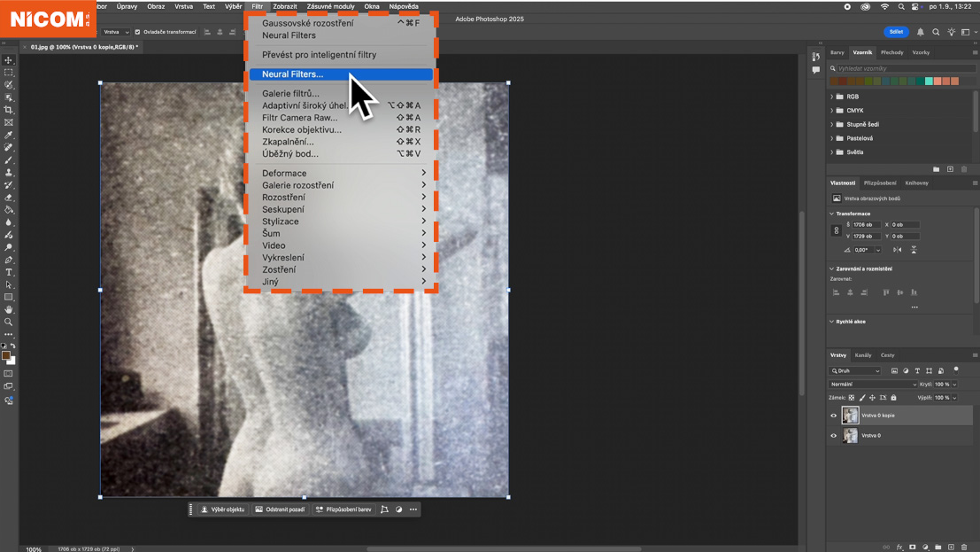This screenshot has width=980, height=552.
Task: Expand the RGB swatch group
Action: point(832,96)
